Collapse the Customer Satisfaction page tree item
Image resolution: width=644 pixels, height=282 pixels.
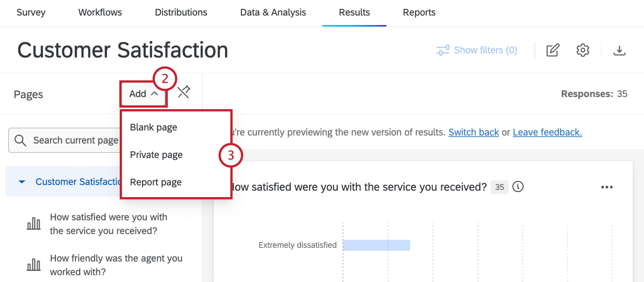point(22,182)
